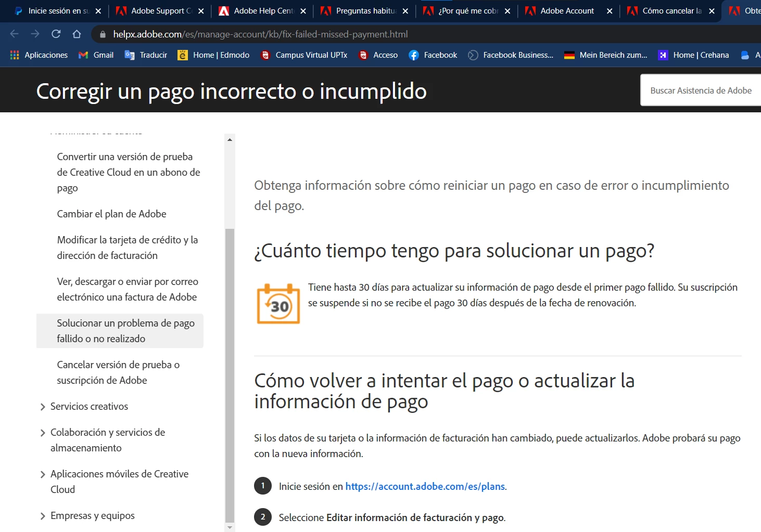Open Ver, descargar o enviar factura link
Image resolution: width=761 pixels, height=532 pixels.
tap(128, 289)
